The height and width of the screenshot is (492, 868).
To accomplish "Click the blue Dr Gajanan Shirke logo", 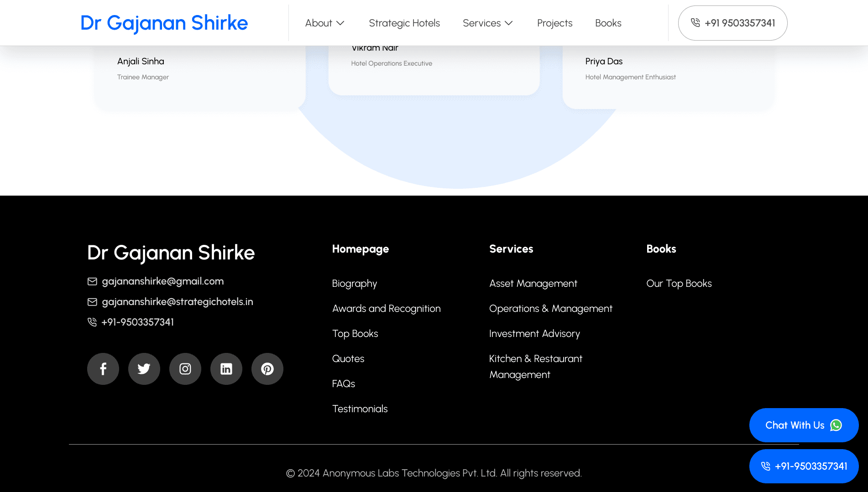I will (164, 23).
